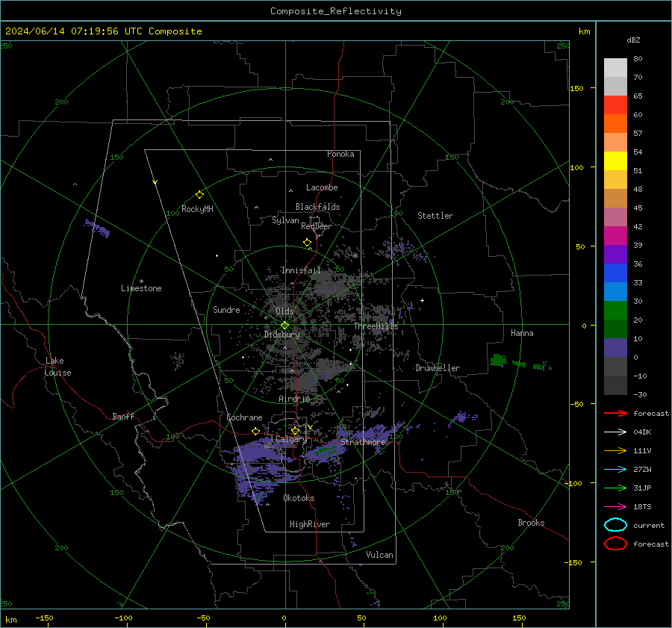This screenshot has width=672, height=628.
Task: Click the Ponoka city label
Action: (340, 154)
